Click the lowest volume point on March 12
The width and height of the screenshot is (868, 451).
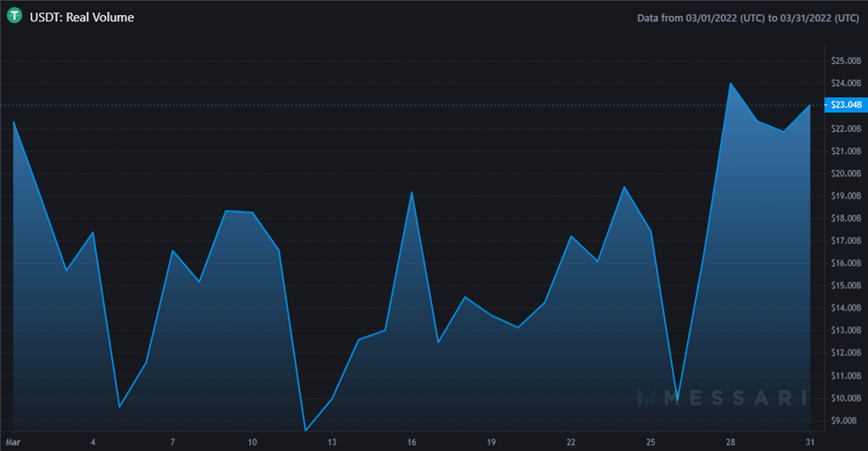[305, 430]
